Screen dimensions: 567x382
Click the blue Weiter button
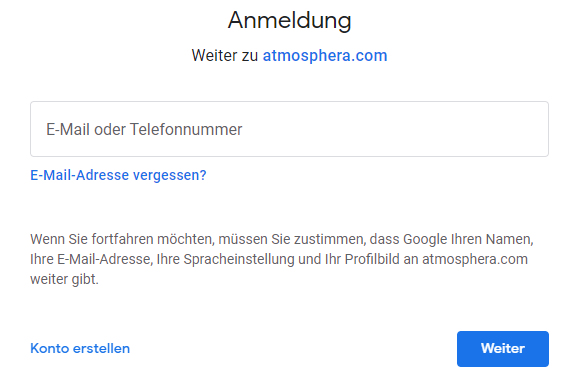click(x=503, y=349)
